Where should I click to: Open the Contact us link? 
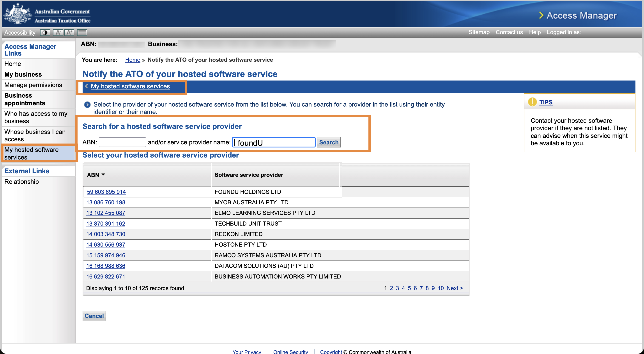pyautogui.click(x=509, y=32)
